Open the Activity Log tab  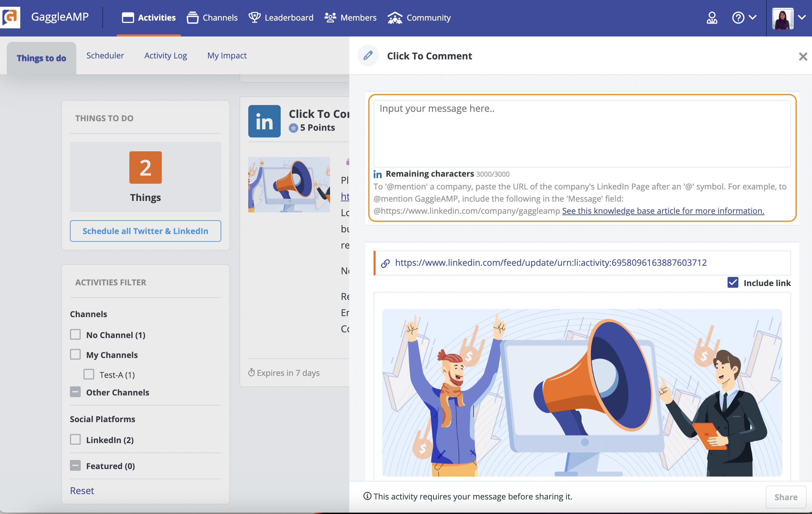pos(166,55)
